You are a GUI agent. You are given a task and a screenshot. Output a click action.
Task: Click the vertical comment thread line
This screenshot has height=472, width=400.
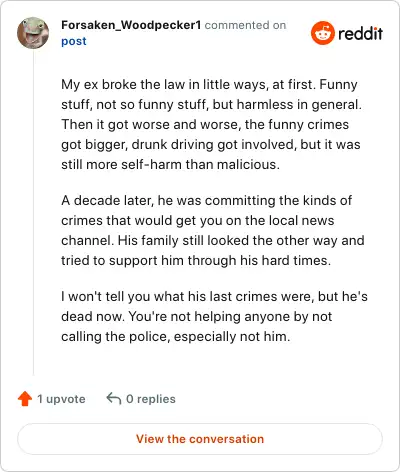33,213
